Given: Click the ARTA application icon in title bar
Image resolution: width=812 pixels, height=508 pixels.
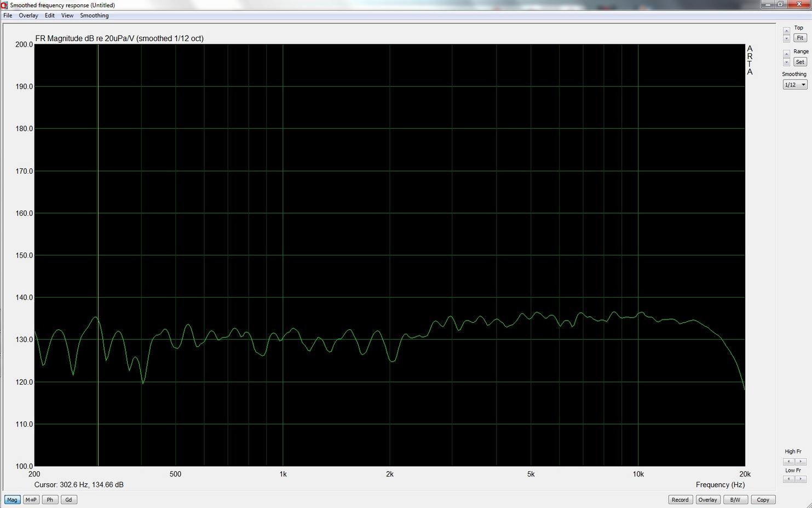Looking at the screenshot, I should click(4, 5).
